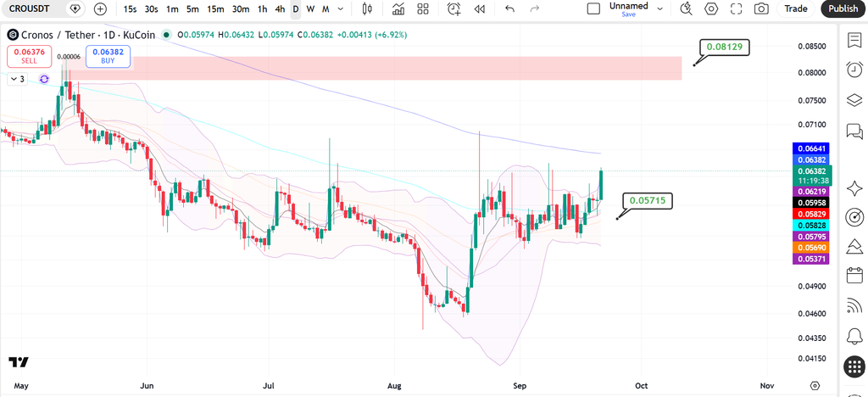
Task: Open chart settings hexagon icon
Action: [711, 8]
